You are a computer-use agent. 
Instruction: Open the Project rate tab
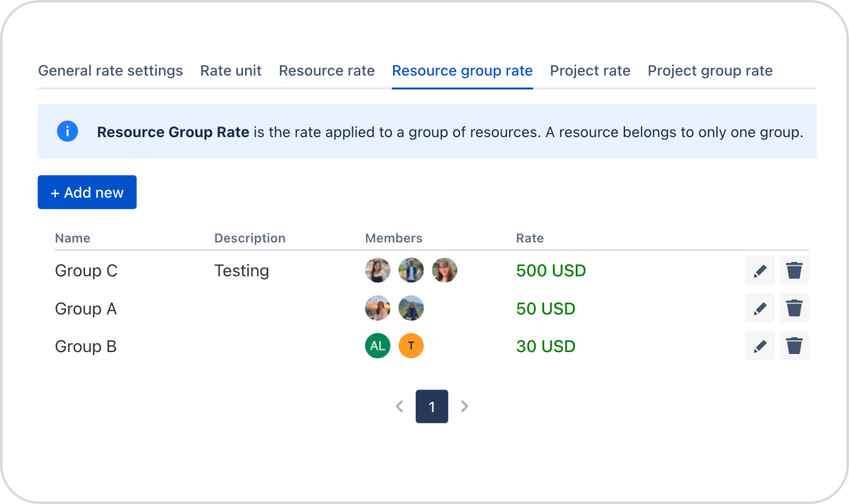coord(590,71)
